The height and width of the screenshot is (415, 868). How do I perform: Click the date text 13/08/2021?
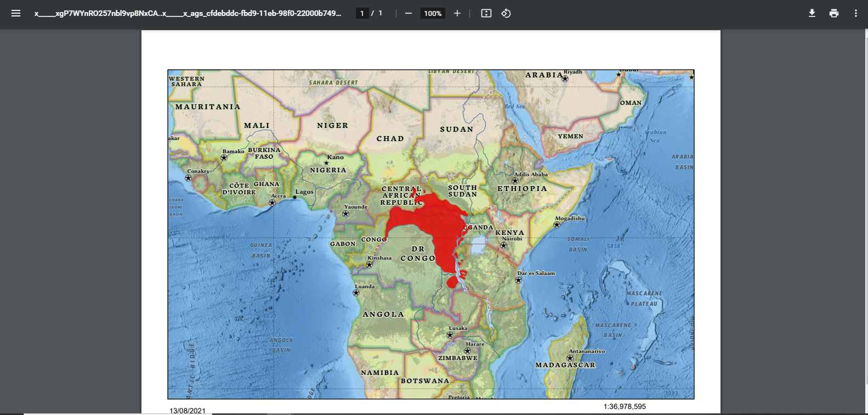coord(188,411)
